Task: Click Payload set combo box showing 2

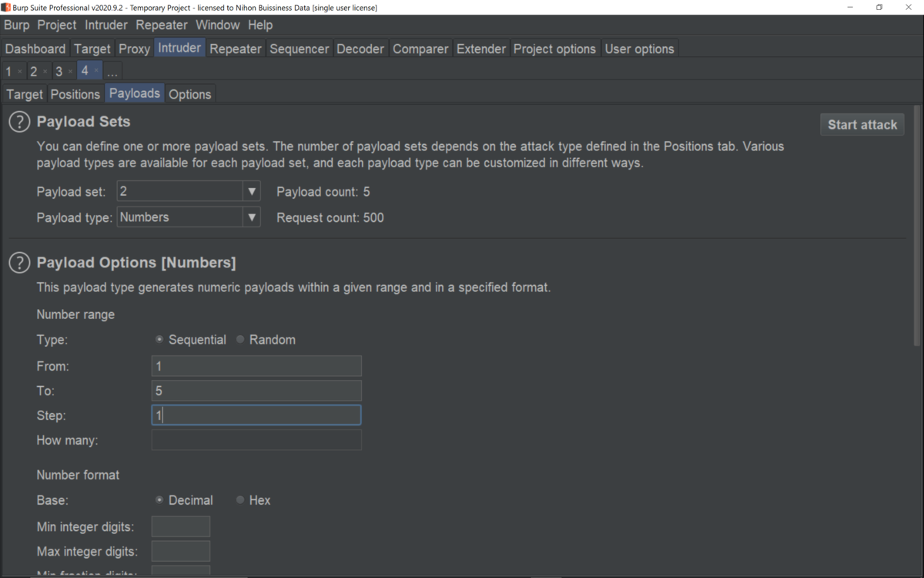Action: [x=189, y=191]
